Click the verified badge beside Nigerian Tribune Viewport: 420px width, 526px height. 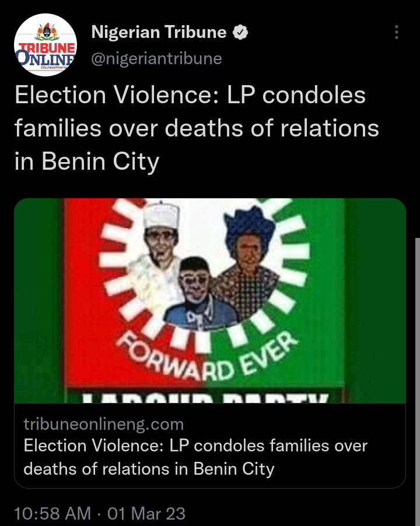240,33
